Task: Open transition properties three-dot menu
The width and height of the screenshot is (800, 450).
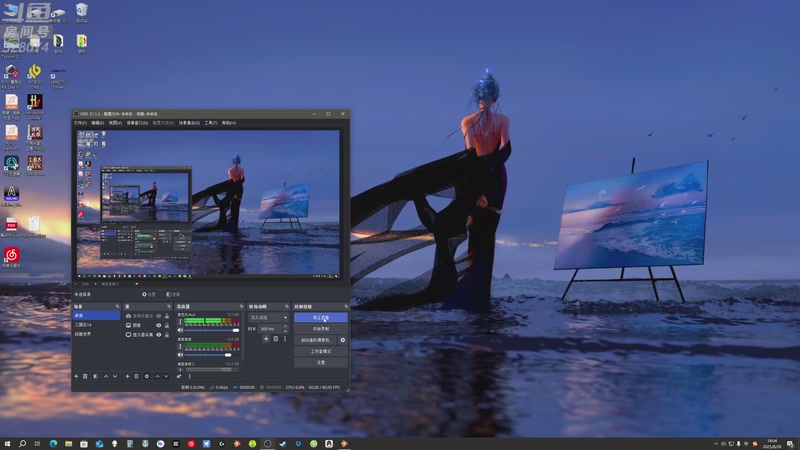Action: 285,339
